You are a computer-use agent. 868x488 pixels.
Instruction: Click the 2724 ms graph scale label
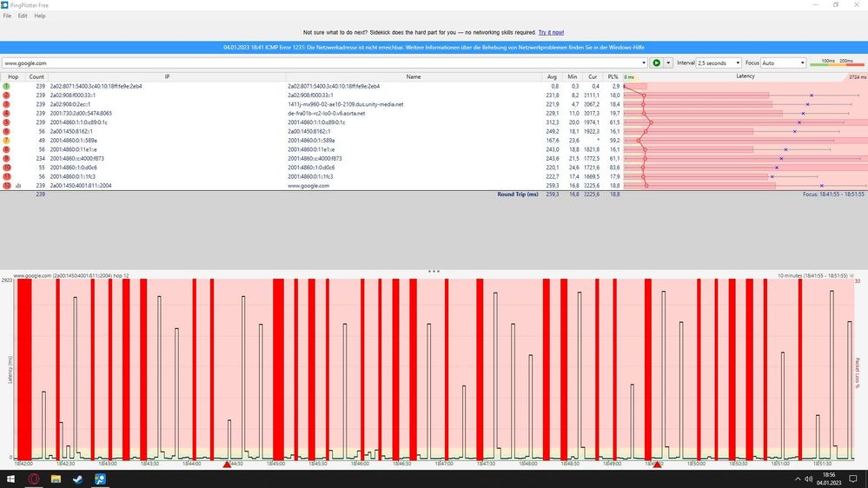[x=858, y=77]
